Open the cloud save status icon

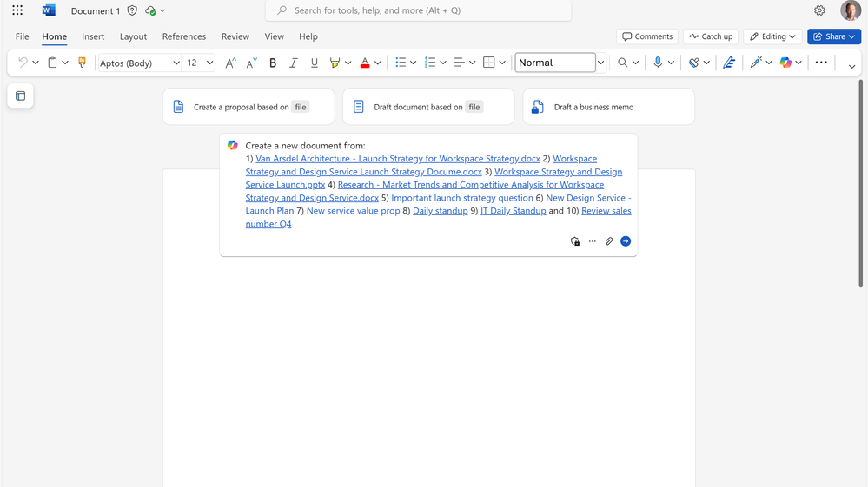[150, 10]
